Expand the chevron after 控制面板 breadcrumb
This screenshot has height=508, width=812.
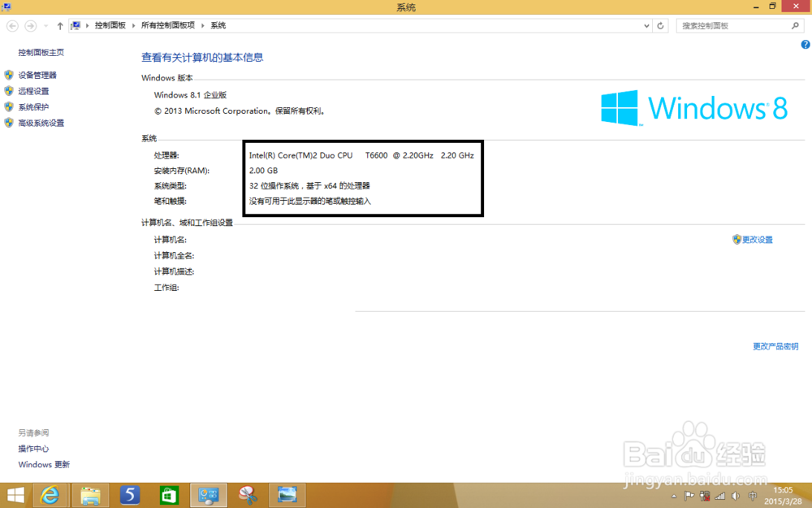134,25
